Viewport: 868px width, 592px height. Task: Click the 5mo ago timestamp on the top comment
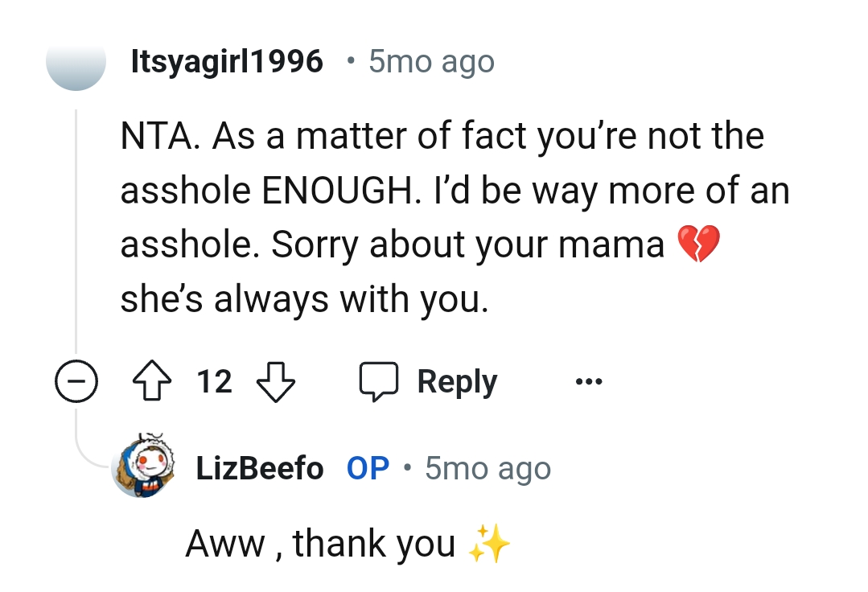[431, 60]
